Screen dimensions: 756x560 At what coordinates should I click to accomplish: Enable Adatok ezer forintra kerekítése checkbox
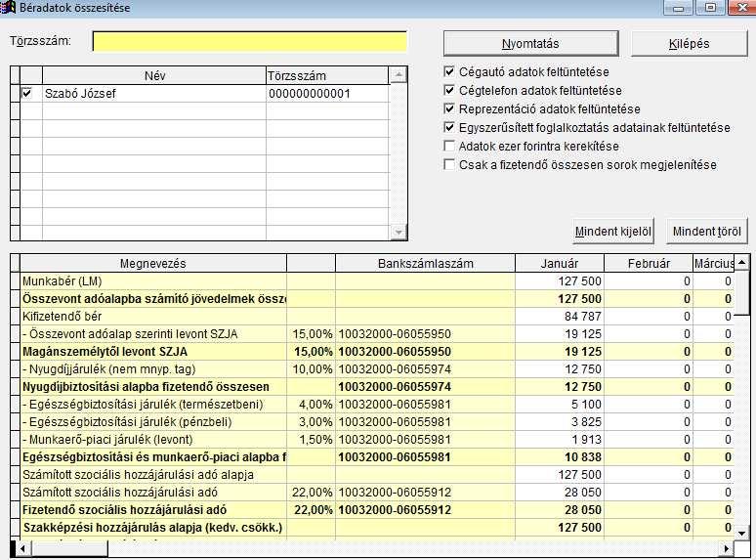(449, 146)
